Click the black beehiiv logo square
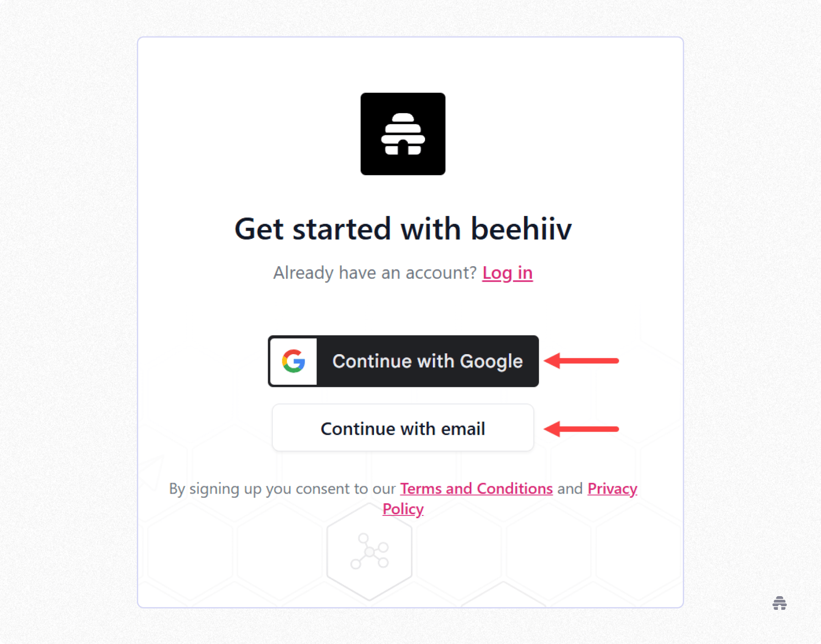Screen dimensions: 821x644 click(403, 134)
